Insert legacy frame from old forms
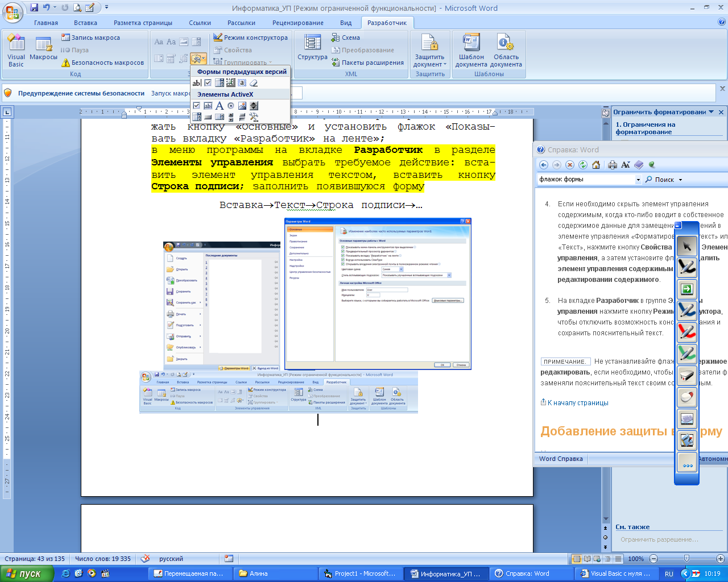The height and width of the screenshot is (582, 728). [231, 83]
